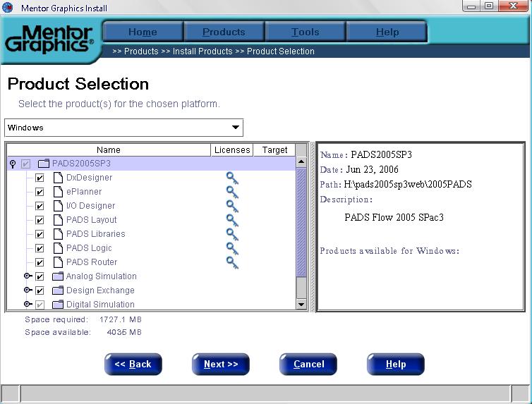This screenshot has height=404, width=532.
Task: Uncheck the PADS Layout checkbox
Action: 40,220
